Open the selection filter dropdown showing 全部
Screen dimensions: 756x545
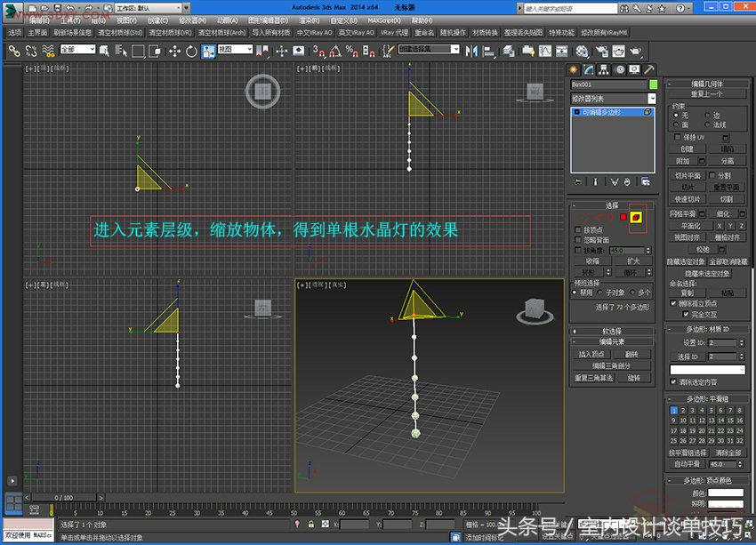(76, 51)
